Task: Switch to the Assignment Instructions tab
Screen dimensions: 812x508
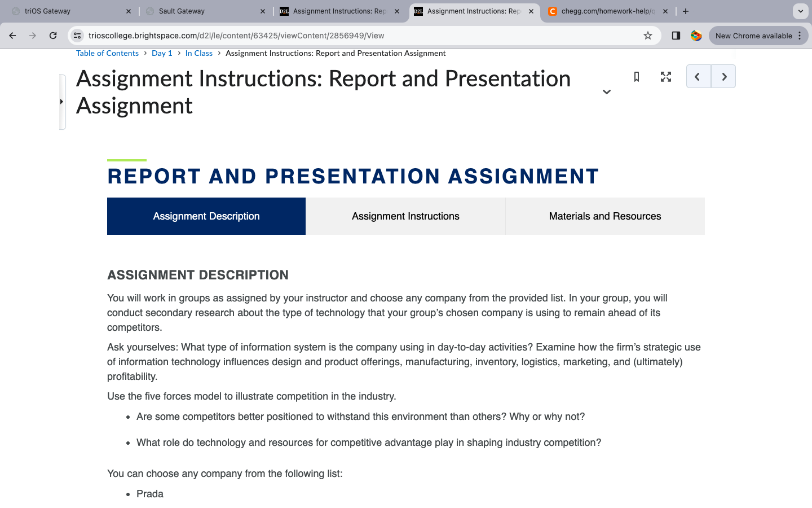Action: (x=405, y=216)
